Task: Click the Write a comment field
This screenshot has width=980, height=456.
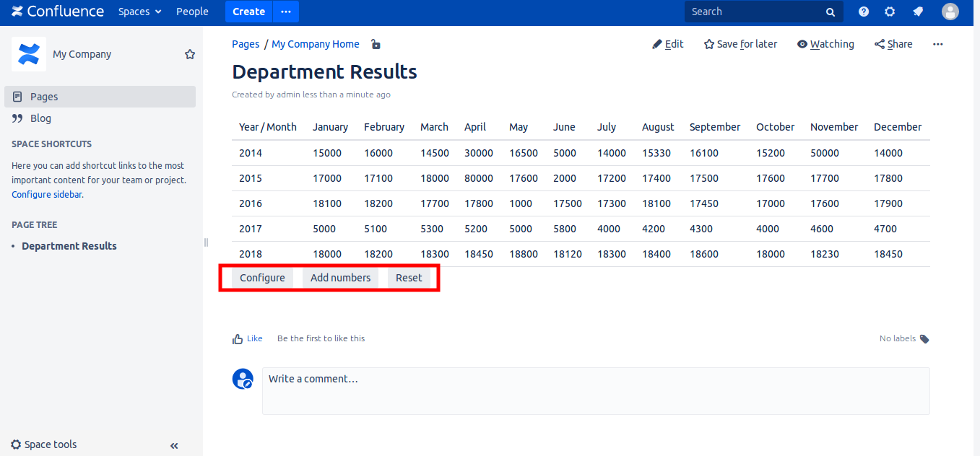Action: [x=595, y=390]
